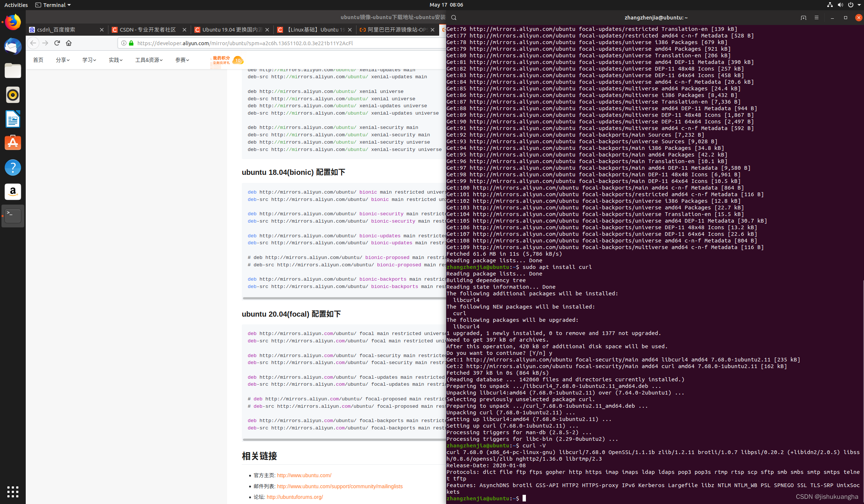Close the Ubuntu 19.04 更换国内源 tab
Viewport: 864px width, 504px height.
click(x=267, y=30)
